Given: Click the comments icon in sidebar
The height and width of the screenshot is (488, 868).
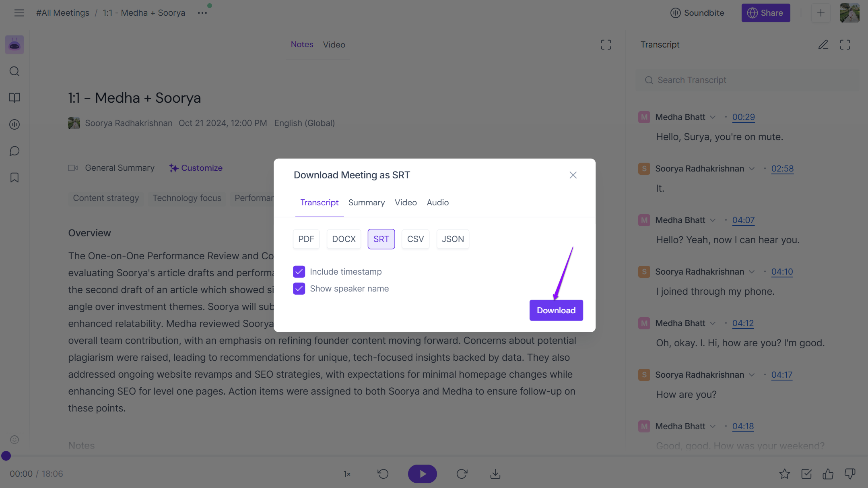Looking at the screenshot, I should (x=15, y=151).
